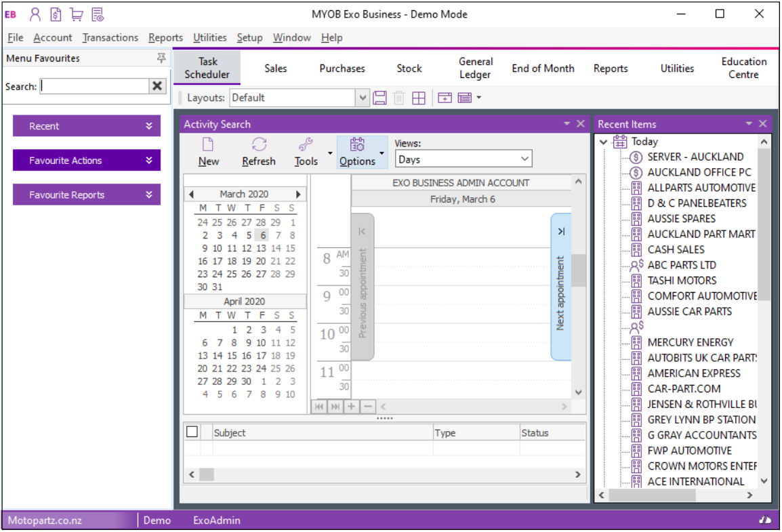Screen dimensions: 782x532
Task: Click the document-with-eye icon in top toolbar
Action: (x=96, y=14)
